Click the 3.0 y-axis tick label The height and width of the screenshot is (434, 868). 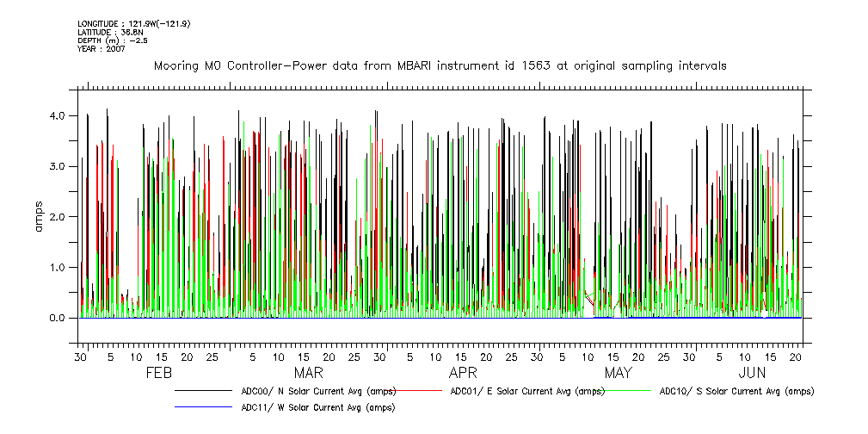pos(57,166)
